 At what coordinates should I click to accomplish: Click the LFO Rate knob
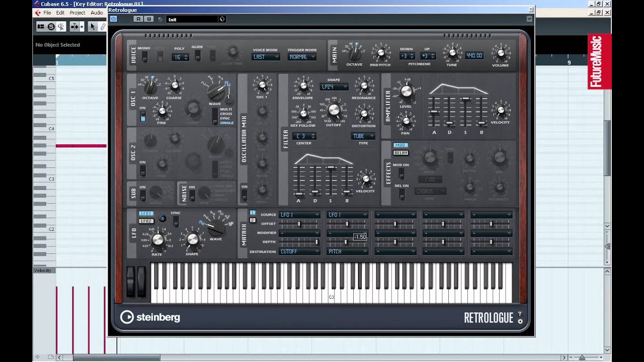click(157, 239)
